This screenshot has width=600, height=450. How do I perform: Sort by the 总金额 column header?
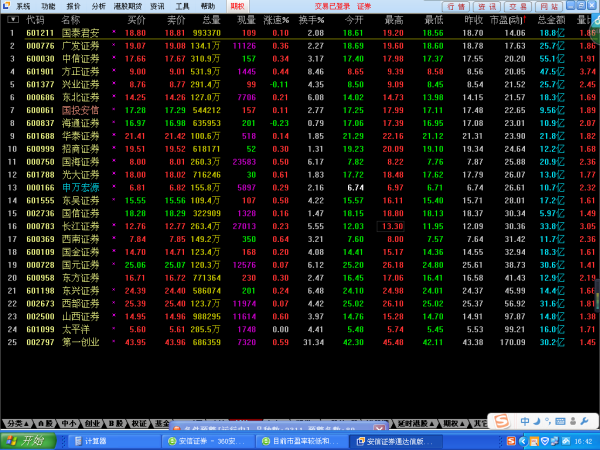551,20
